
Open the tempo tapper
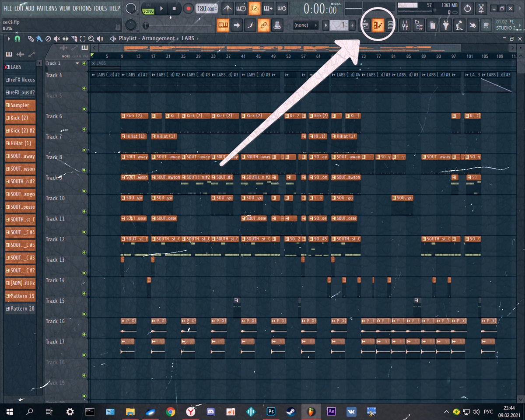pyautogui.click(x=459, y=26)
